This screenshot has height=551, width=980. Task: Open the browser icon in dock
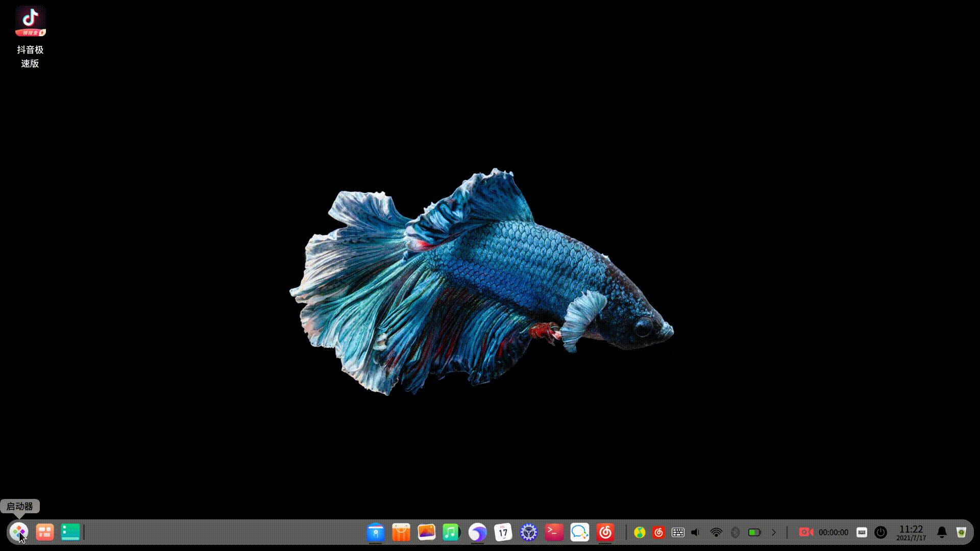tap(478, 532)
